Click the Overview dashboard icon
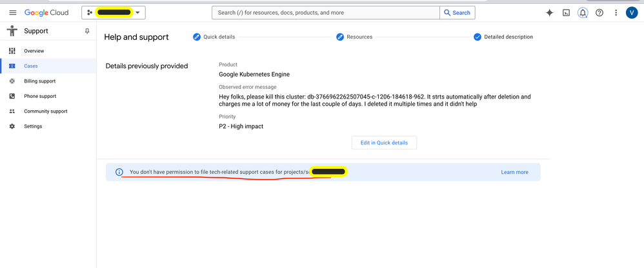 [12, 52]
